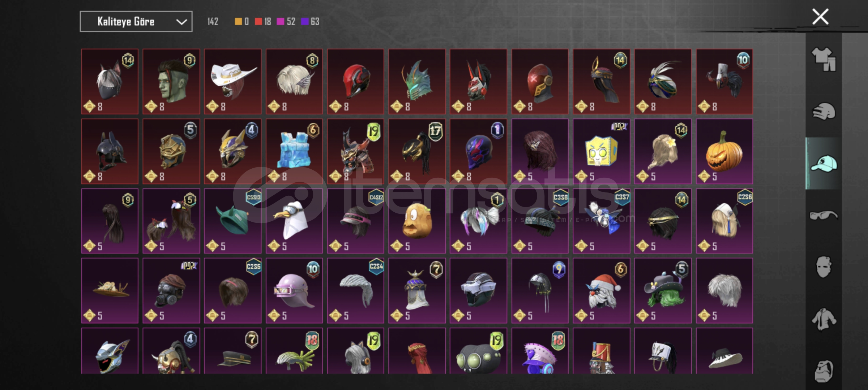Choose the yellow box head mask item
The height and width of the screenshot is (390, 868).
[x=601, y=151]
